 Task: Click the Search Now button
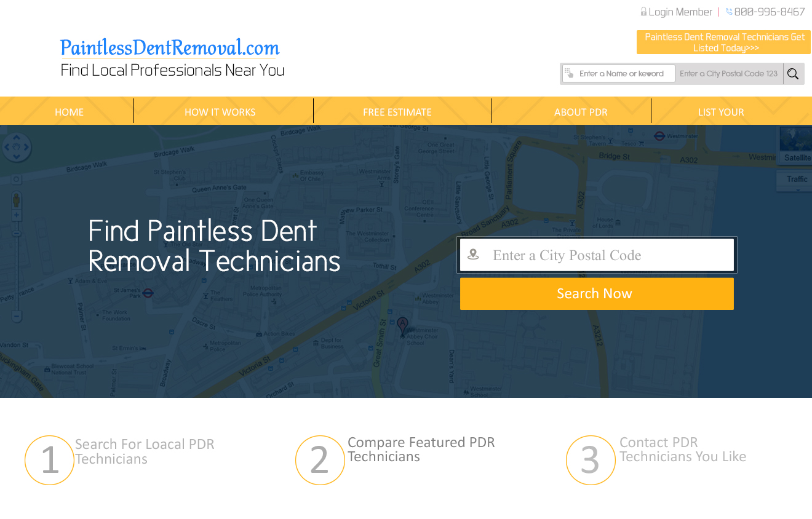coord(597,294)
